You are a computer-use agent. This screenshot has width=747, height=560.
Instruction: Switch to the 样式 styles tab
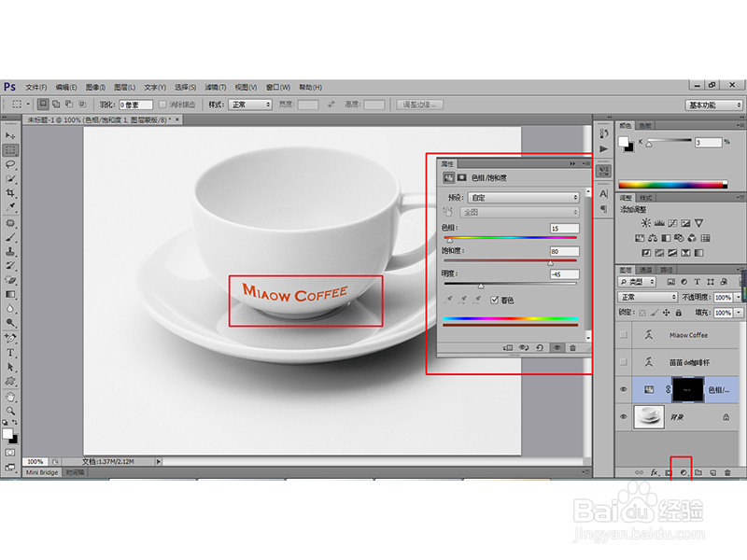[645, 198]
